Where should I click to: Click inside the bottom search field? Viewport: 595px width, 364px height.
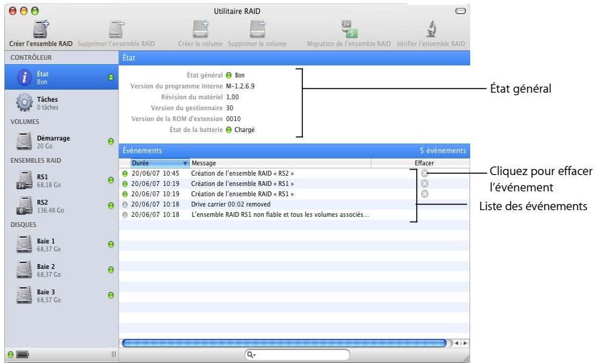coord(297,354)
